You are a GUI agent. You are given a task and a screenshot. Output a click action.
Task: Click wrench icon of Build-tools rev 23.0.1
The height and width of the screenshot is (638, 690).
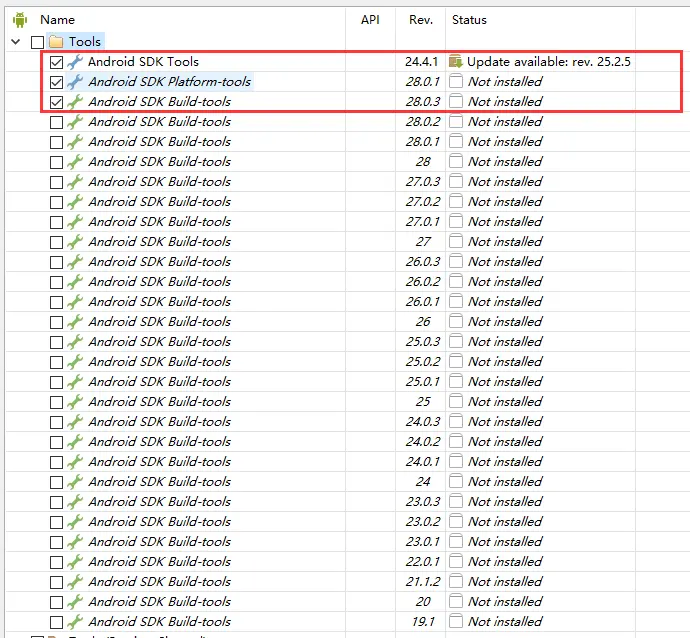pos(75,542)
